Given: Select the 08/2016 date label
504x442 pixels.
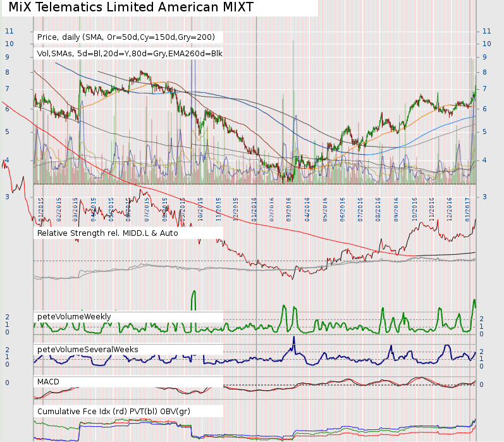Looking at the screenshot, I should coord(378,209).
